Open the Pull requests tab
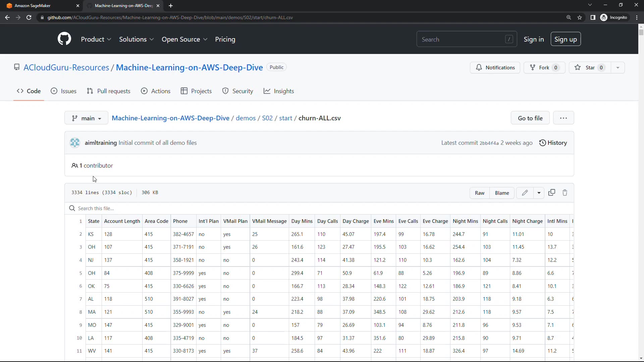The image size is (644, 362). tap(108, 91)
